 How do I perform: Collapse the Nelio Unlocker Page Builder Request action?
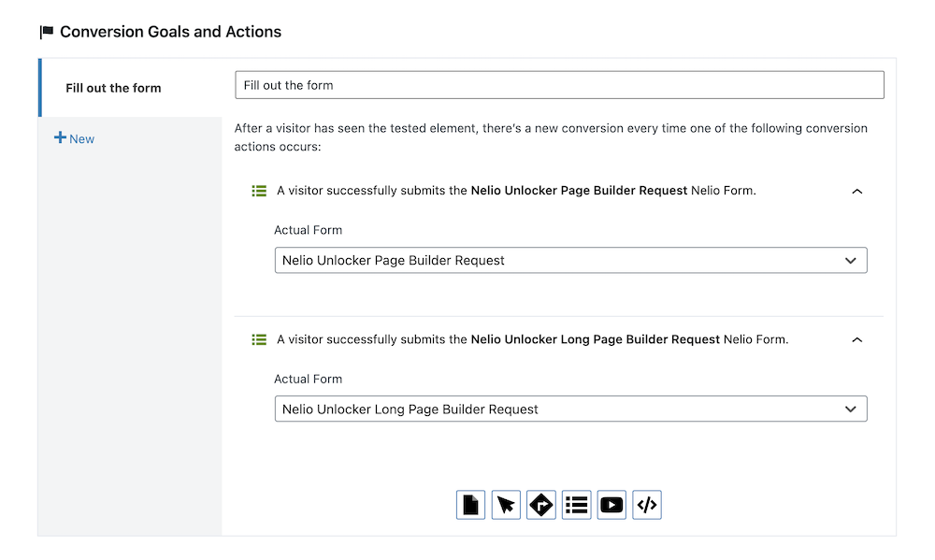coord(856,192)
